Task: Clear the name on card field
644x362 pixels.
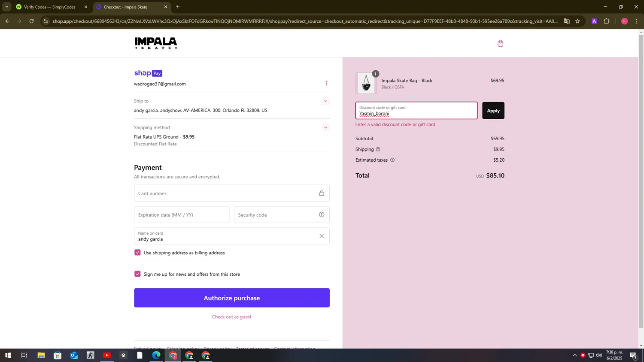Action: 322,236
